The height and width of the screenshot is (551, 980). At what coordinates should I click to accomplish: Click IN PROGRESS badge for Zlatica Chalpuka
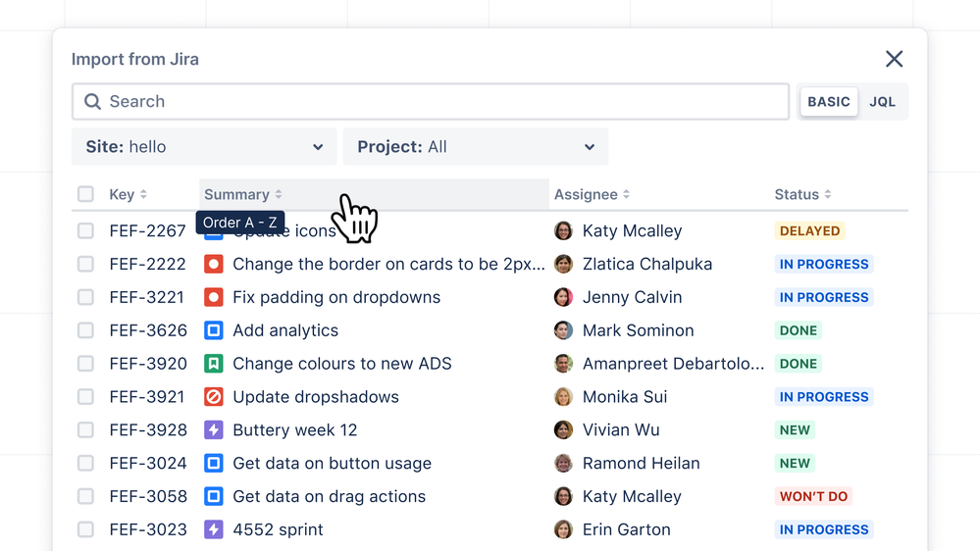click(824, 265)
